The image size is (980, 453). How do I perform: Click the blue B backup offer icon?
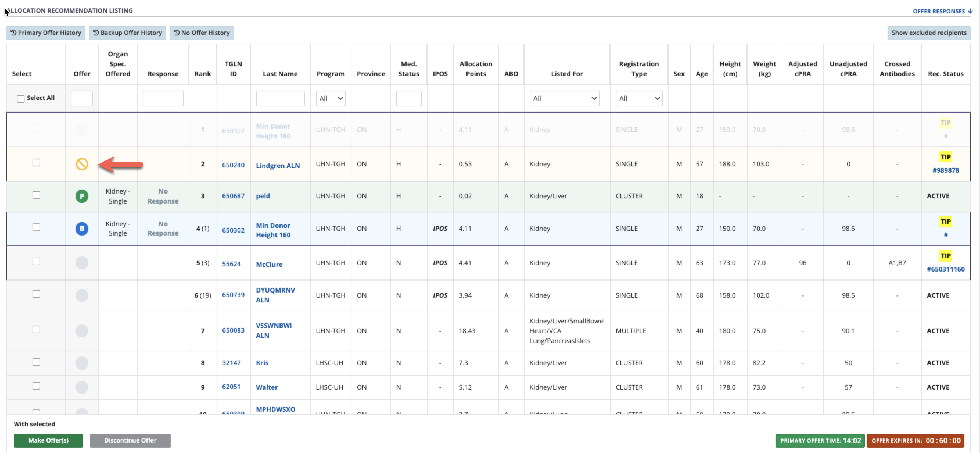coord(82,229)
